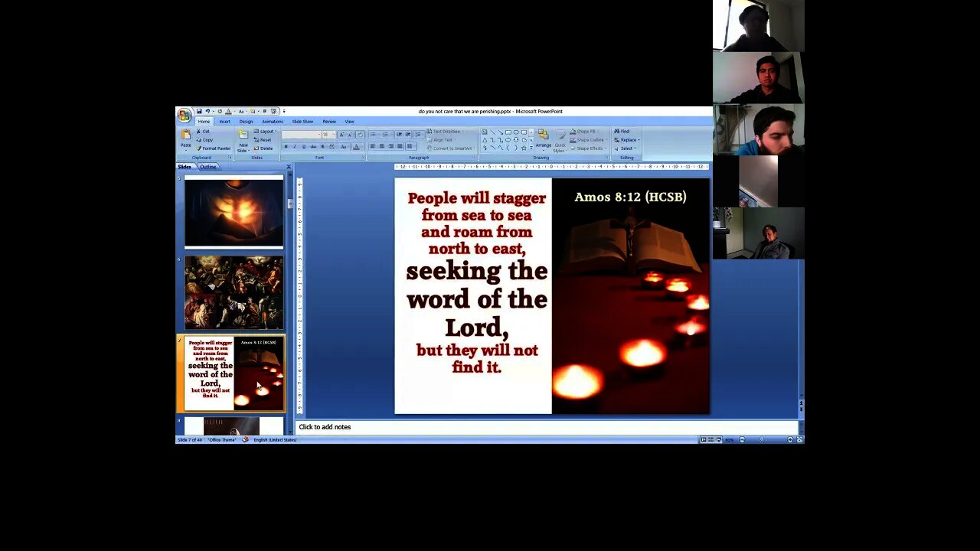This screenshot has height=551, width=980.
Task: Expand the shapes gallery More arrow
Action: [x=531, y=148]
